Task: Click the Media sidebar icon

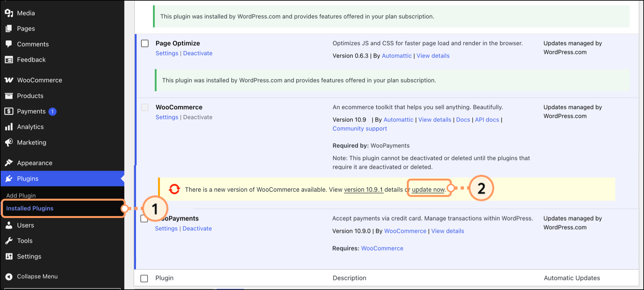Action: point(9,13)
